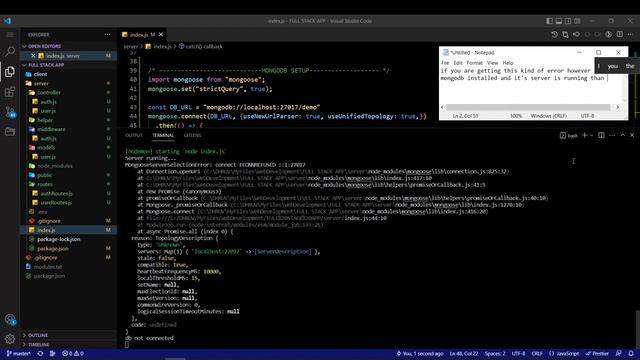
Task: Open the folder-like activity bar icon
Action: [x=10, y=131]
